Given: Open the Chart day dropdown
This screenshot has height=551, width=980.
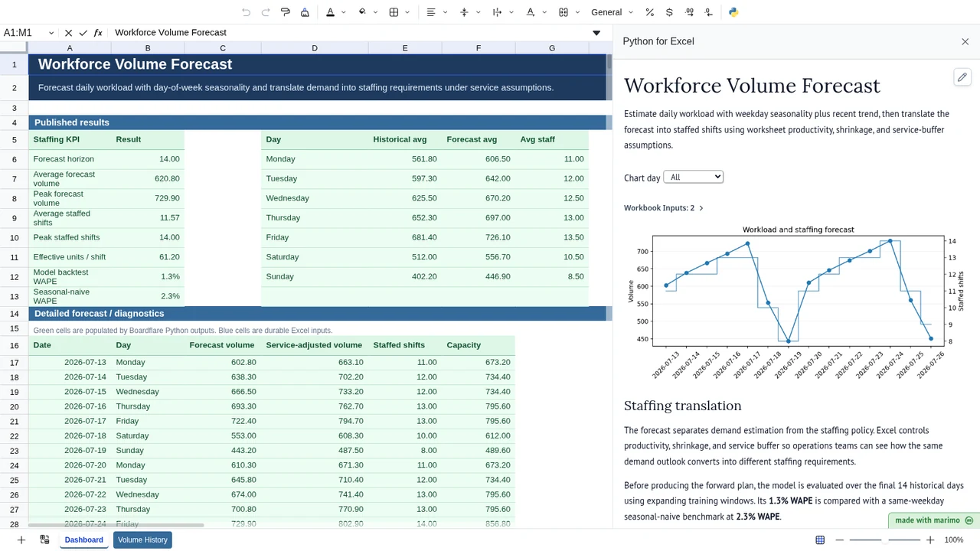Looking at the screenshot, I should click(693, 177).
